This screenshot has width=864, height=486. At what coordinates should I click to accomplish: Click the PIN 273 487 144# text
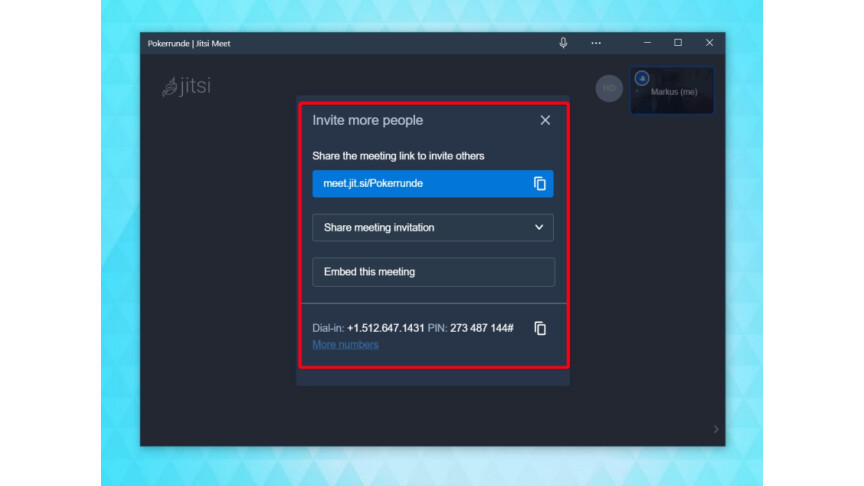pyautogui.click(x=482, y=328)
